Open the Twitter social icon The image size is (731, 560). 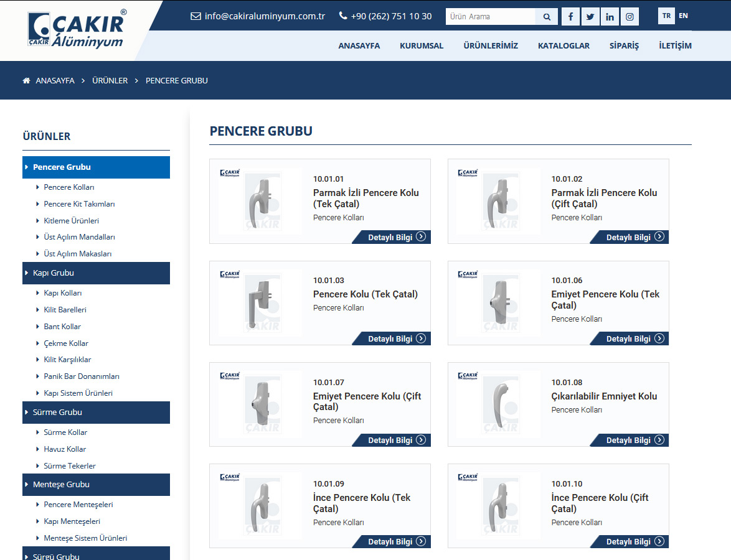(590, 17)
